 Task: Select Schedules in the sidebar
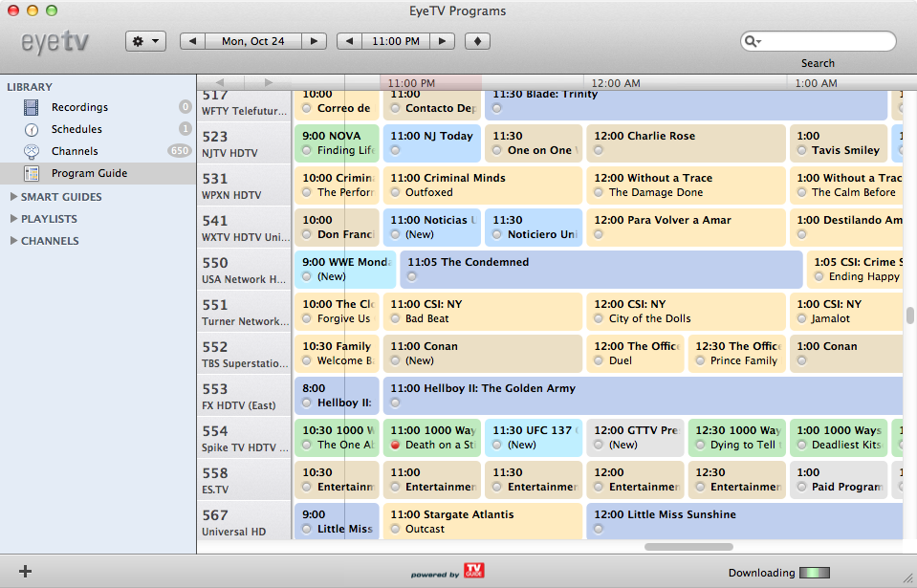click(x=76, y=129)
